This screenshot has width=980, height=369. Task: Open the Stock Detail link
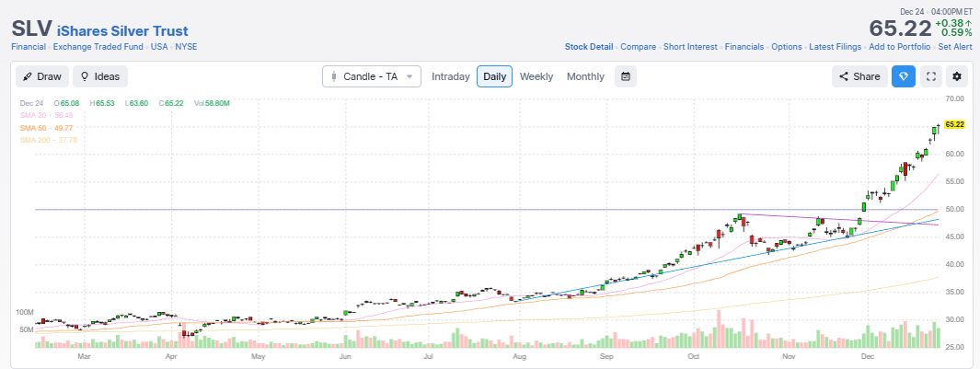(589, 47)
